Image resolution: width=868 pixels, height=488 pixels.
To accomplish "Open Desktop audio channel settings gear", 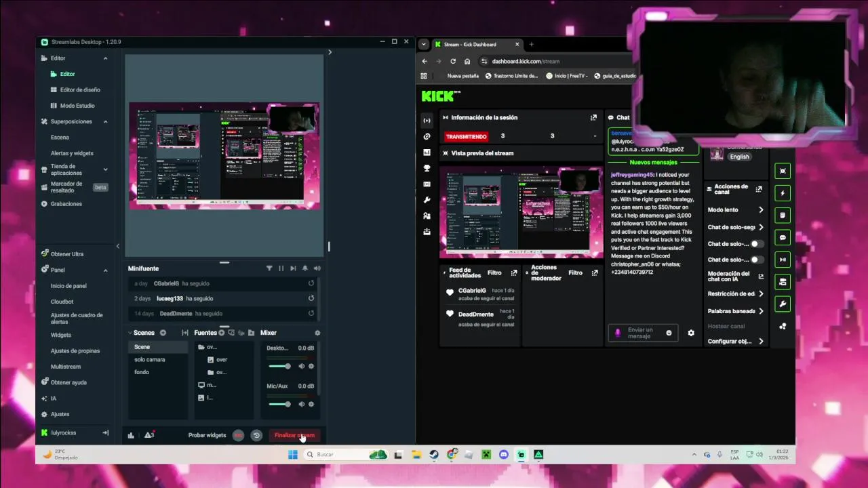I will [x=311, y=366].
